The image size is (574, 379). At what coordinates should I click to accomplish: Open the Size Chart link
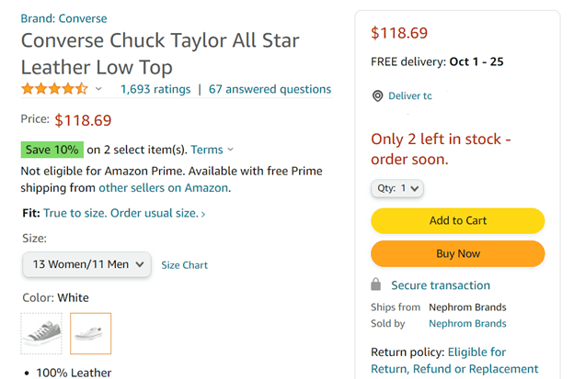pyautogui.click(x=184, y=265)
